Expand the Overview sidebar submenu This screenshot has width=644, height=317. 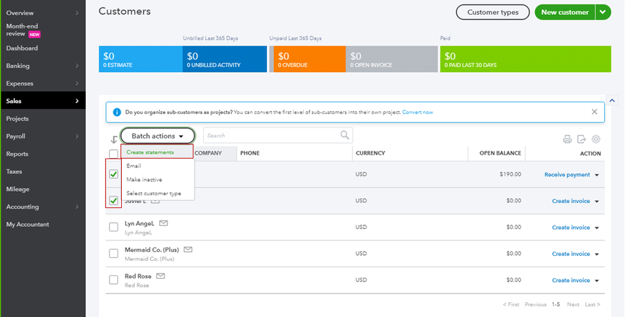coord(77,13)
